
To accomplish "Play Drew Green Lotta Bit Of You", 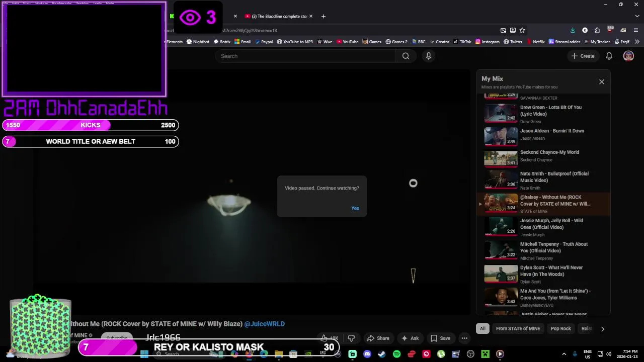I will point(543,114).
